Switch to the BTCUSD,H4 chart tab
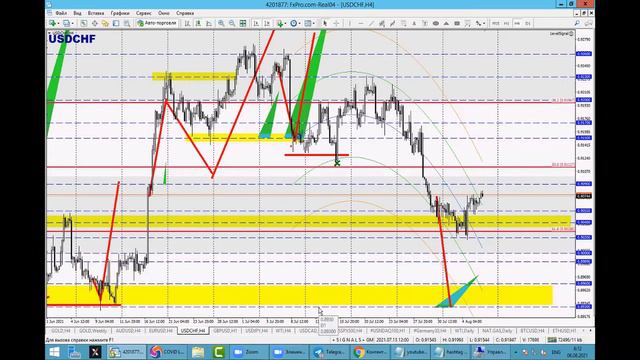The height and width of the screenshot is (360, 640). [x=533, y=331]
